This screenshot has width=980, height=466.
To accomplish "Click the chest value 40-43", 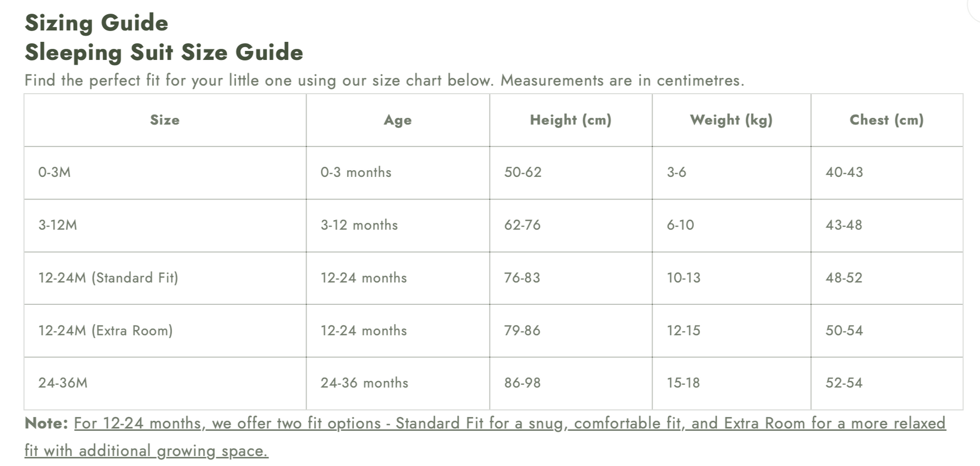I will coord(844,172).
